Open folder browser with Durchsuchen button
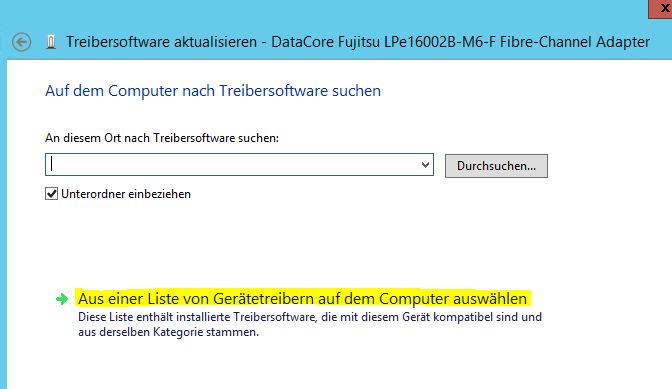The height and width of the screenshot is (389, 672). point(496,166)
